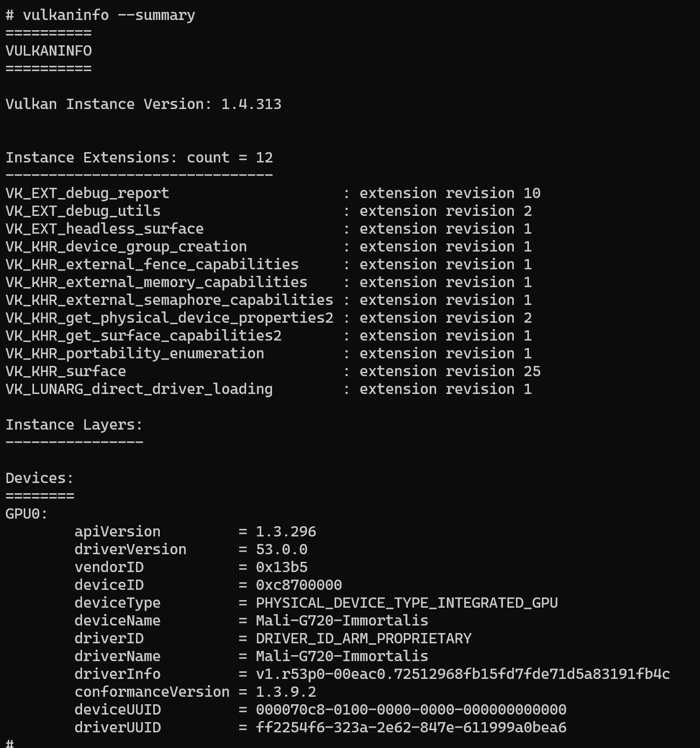Click the vulkaninfo --summary command text

click(x=108, y=15)
